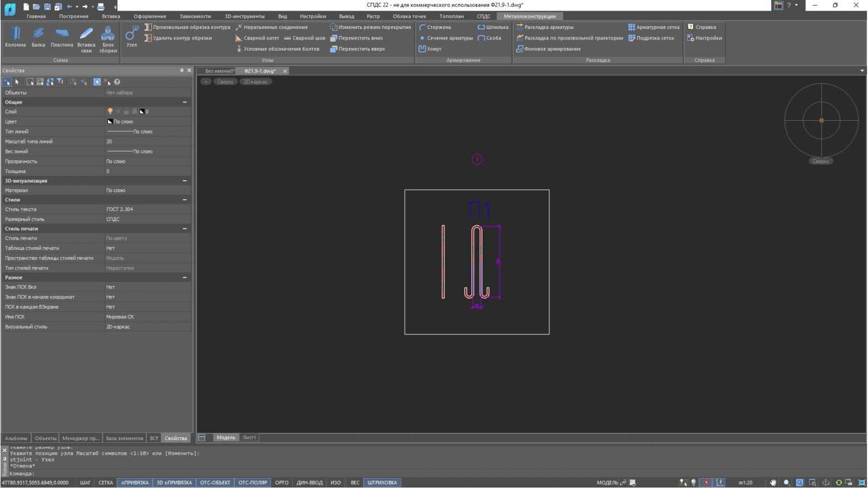Screen dimensions: 868x488
Task: Insert a node with the Узел tool
Action: 132,37
